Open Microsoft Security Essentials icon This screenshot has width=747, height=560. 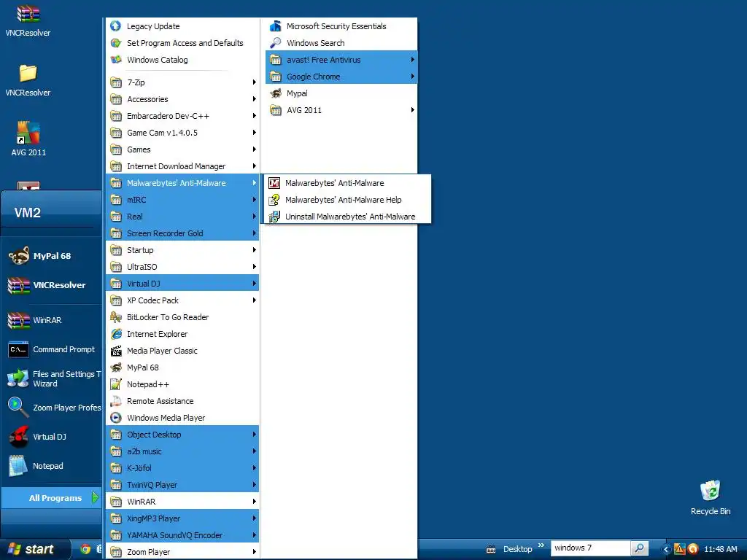[275, 26]
